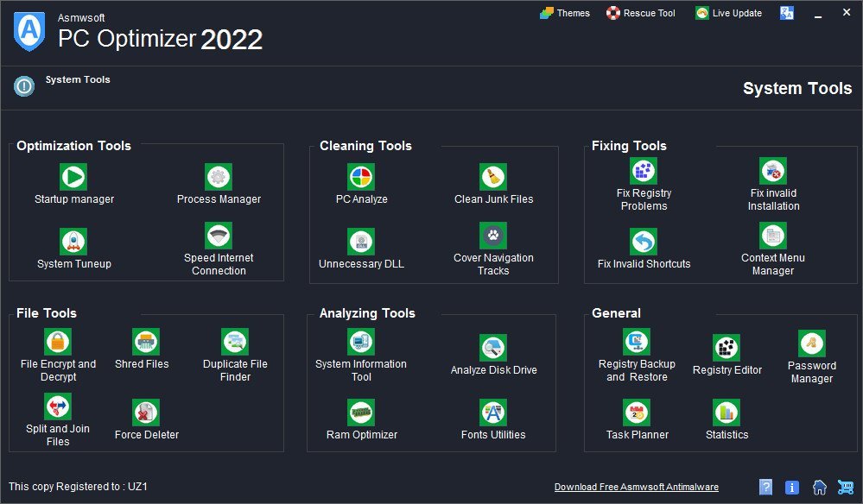
Task: Go to the home screen icon
Action: pos(820,487)
